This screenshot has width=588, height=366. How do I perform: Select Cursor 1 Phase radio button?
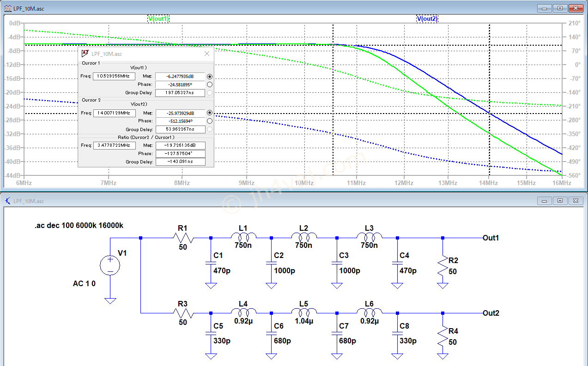click(x=210, y=84)
